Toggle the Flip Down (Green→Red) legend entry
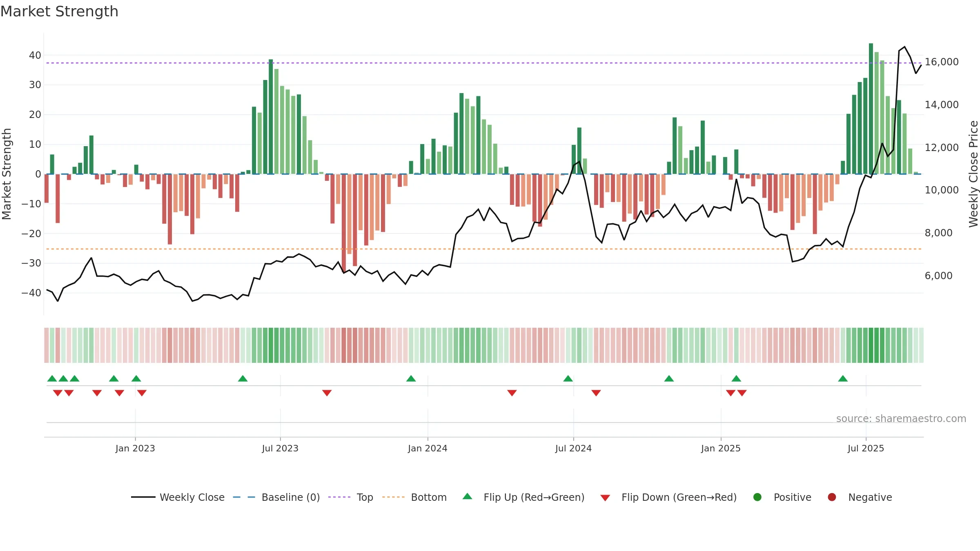 point(668,497)
